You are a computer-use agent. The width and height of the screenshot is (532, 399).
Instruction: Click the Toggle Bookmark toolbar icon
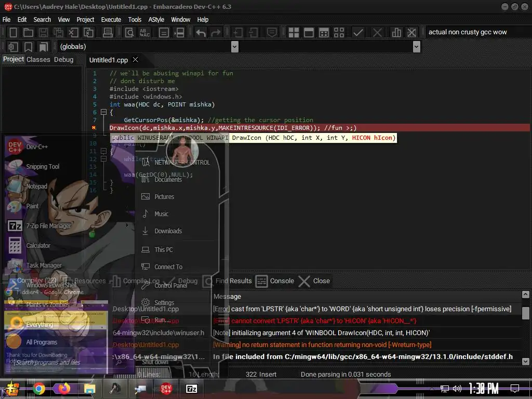tap(29, 47)
